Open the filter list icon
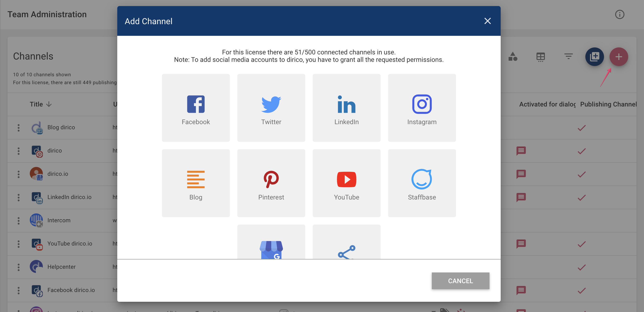The height and width of the screenshot is (312, 644). pos(568,56)
